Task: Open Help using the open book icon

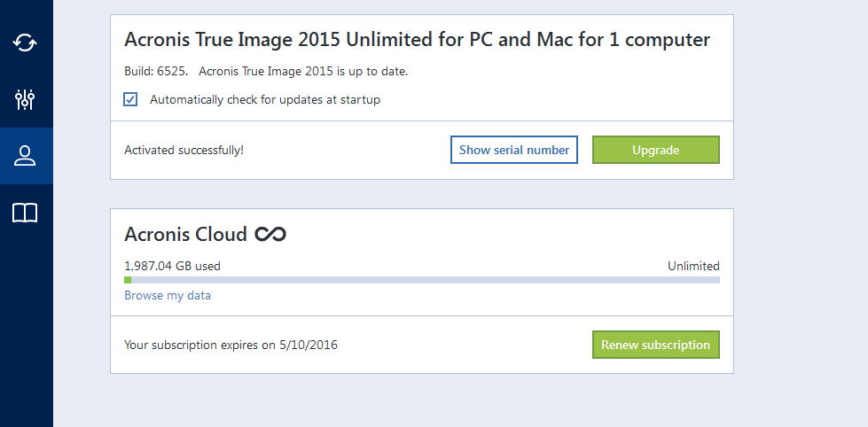Action: pyautogui.click(x=25, y=213)
